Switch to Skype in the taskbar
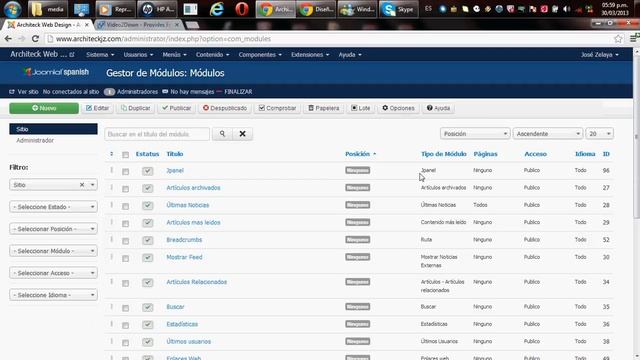The image size is (640, 360). 399,9
